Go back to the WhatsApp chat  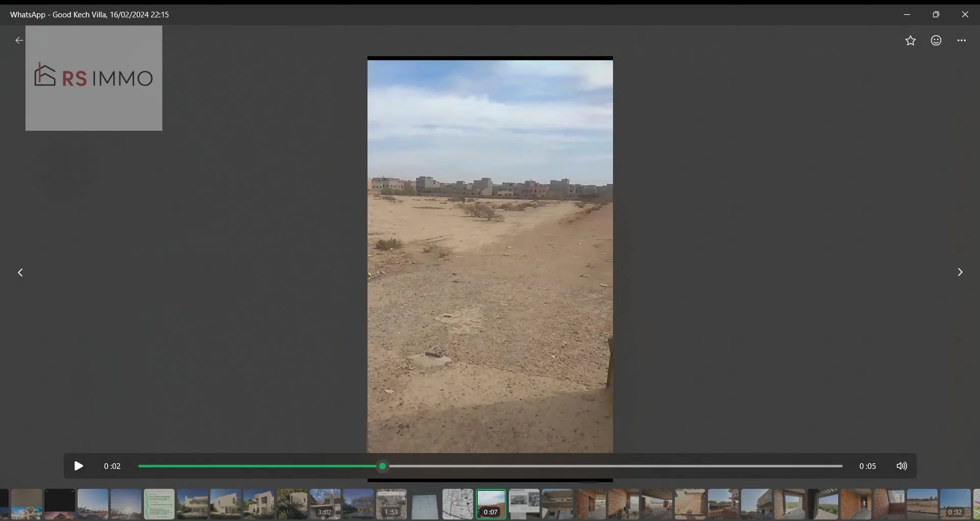tap(19, 40)
